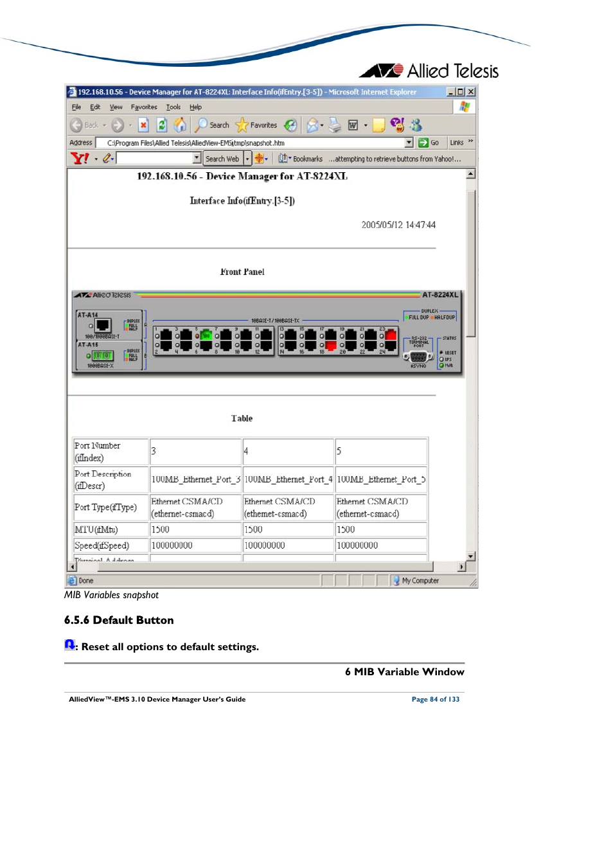This screenshot has width=613, height=868.
Task: Click the Windows flag logo
Action: click(465, 107)
